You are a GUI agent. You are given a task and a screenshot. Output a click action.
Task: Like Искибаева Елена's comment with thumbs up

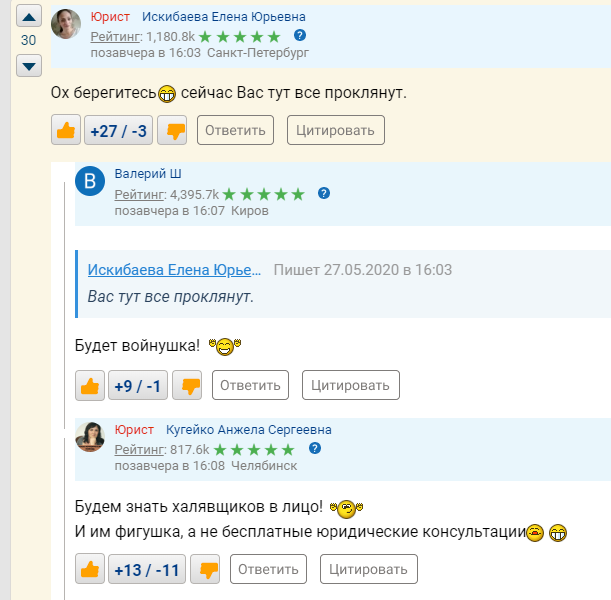pyautogui.click(x=66, y=130)
